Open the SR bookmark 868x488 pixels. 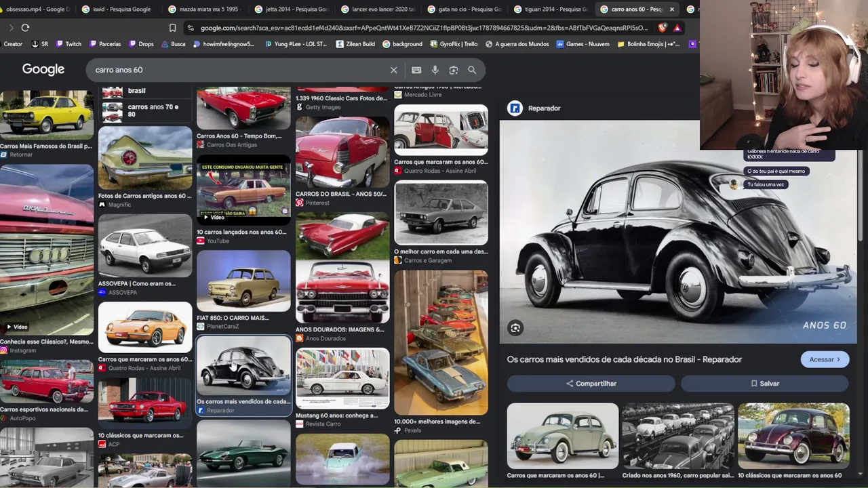point(40,44)
